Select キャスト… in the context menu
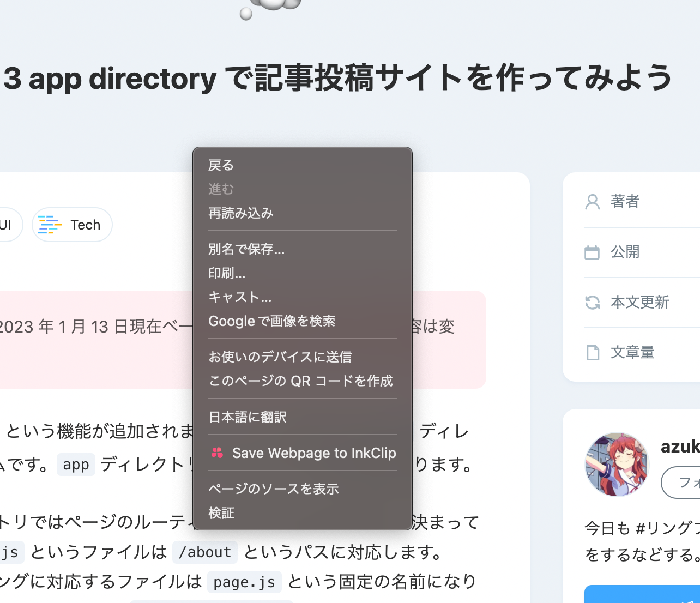This screenshot has width=700, height=603. (240, 297)
